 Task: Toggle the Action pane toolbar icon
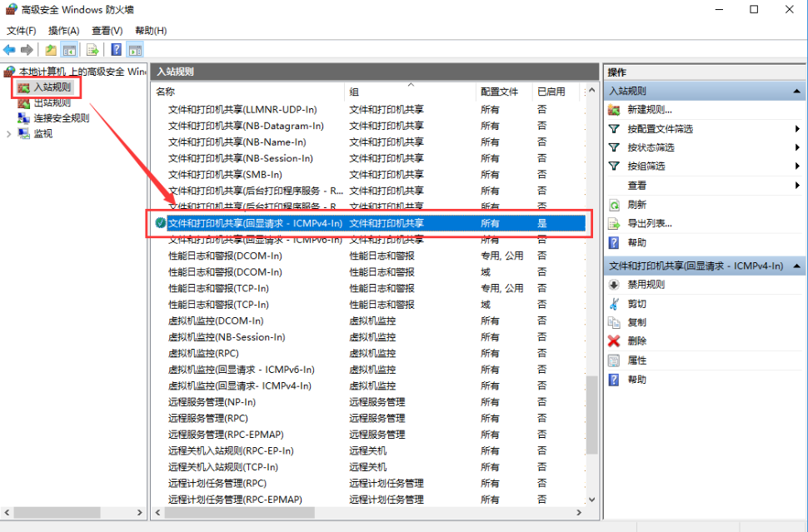point(135,50)
